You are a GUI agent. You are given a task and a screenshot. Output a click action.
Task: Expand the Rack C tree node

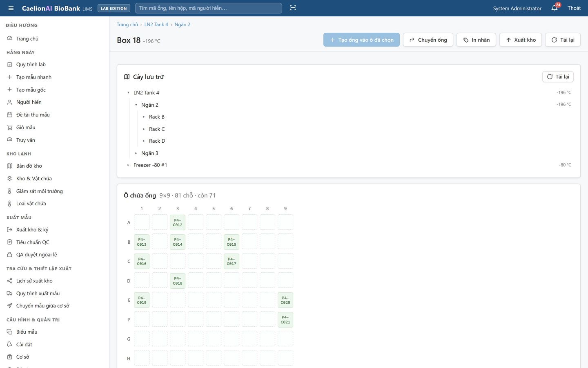[x=144, y=129]
